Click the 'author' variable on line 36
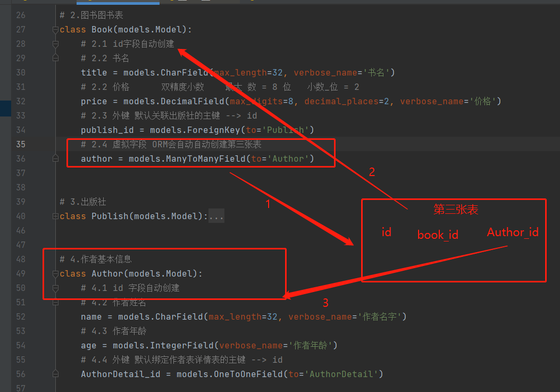560x392 pixels. [x=96, y=159]
